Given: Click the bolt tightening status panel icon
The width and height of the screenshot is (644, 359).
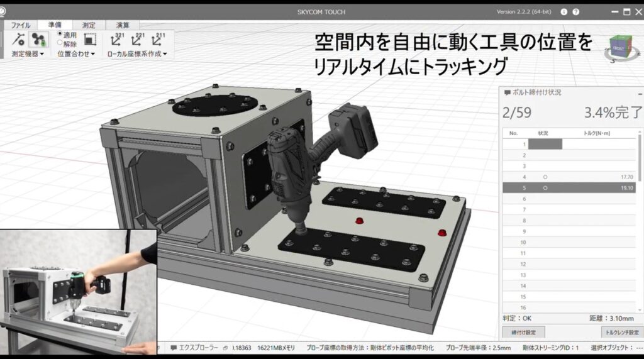Looking at the screenshot, I should coord(508,93).
